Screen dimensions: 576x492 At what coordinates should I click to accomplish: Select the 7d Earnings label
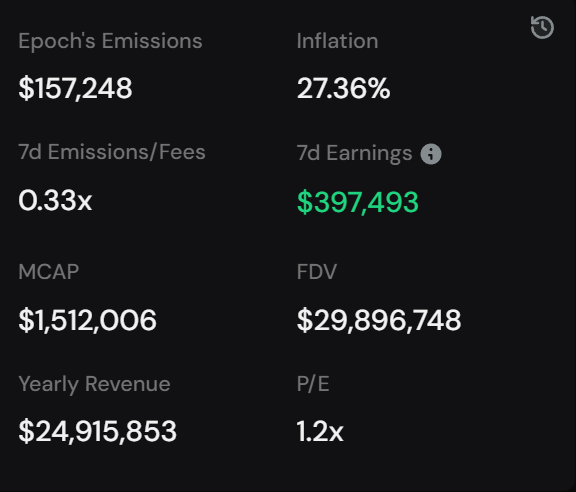point(354,153)
